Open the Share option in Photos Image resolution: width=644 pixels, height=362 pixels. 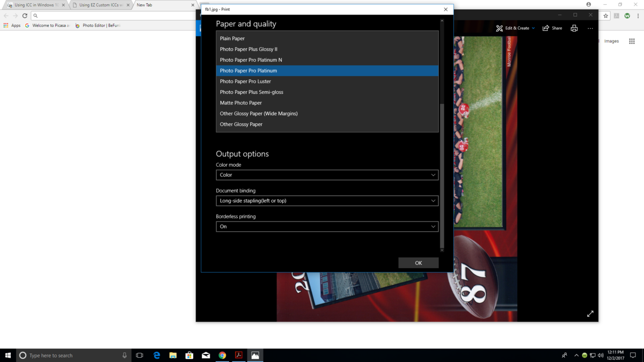click(552, 28)
